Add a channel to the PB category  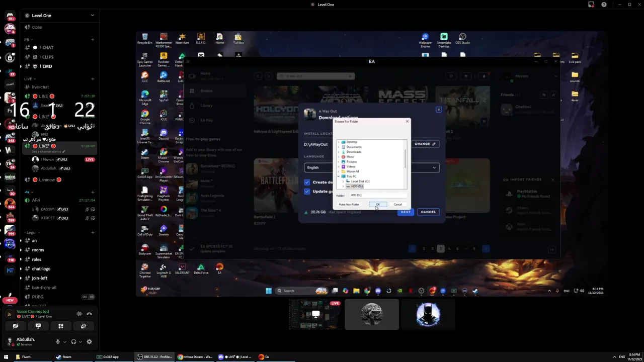(x=93, y=40)
